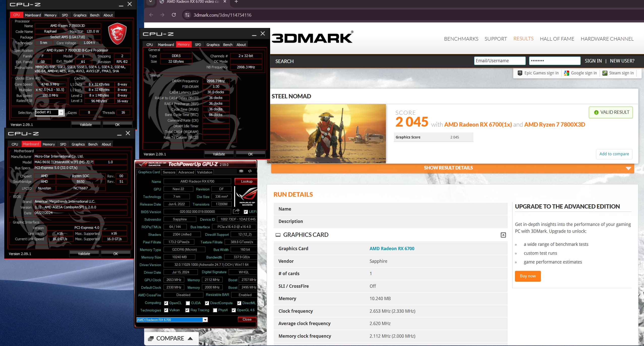Click the browser address bar URL
Image resolution: width=644 pixels, height=346 pixels.
coord(222,15)
